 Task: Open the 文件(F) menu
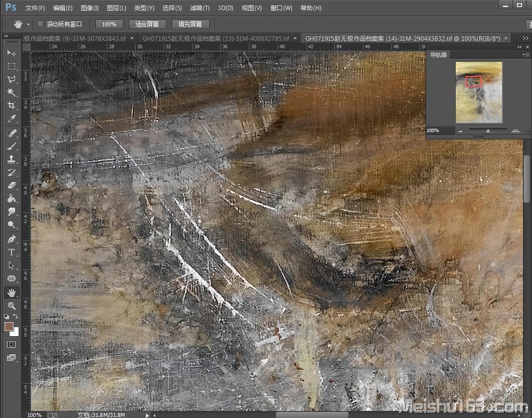pos(35,8)
